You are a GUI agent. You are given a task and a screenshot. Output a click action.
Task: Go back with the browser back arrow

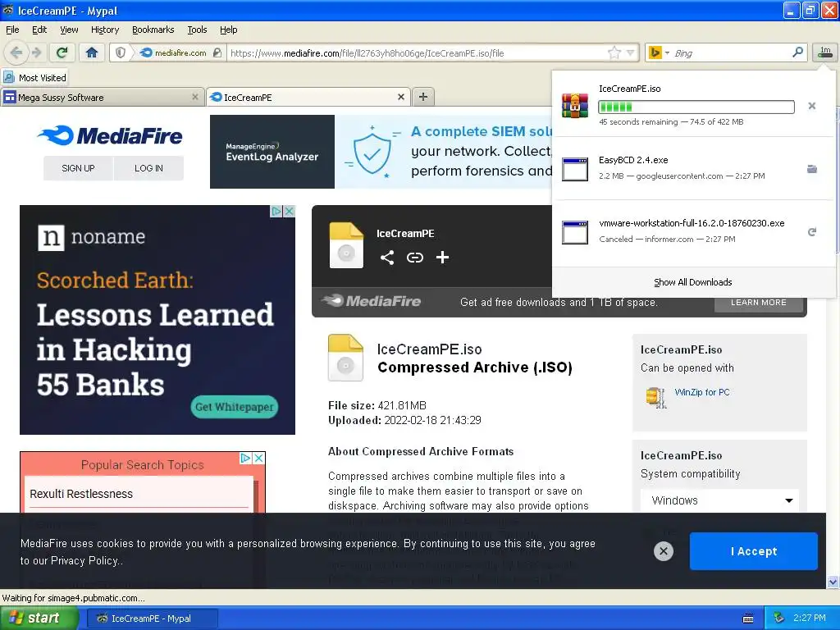[x=16, y=52]
